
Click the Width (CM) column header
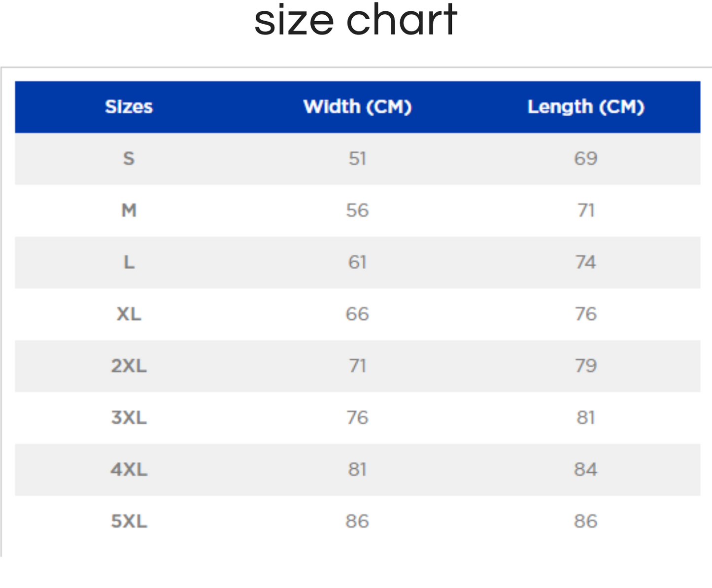point(357,107)
